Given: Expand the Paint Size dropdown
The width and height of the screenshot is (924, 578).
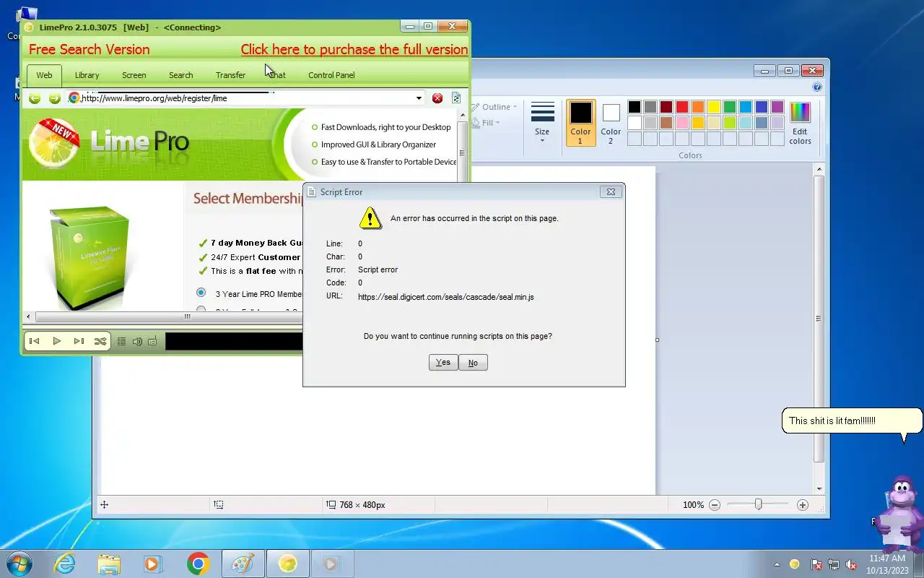Looking at the screenshot, I should [x=542, y=123].
